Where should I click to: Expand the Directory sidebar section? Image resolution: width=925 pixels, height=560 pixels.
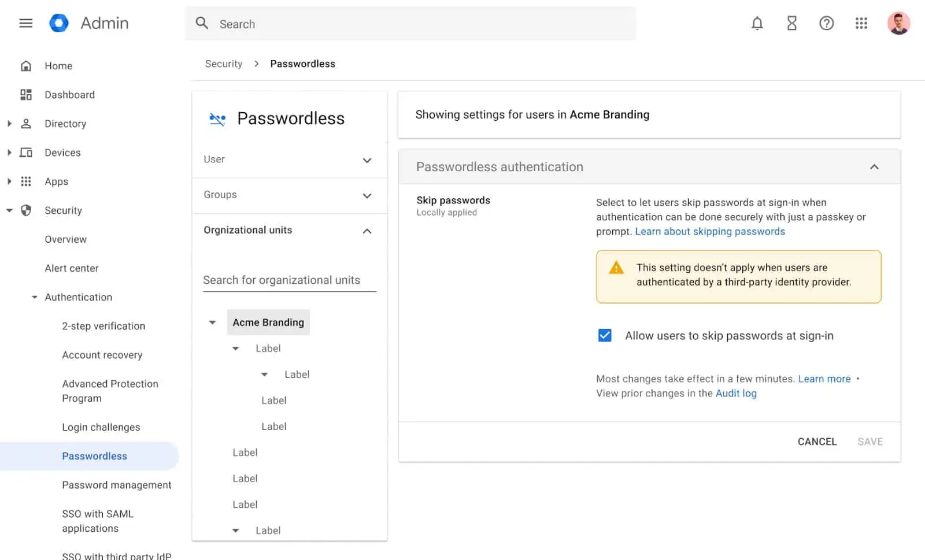pyautogui.click(x=9, y=124)
